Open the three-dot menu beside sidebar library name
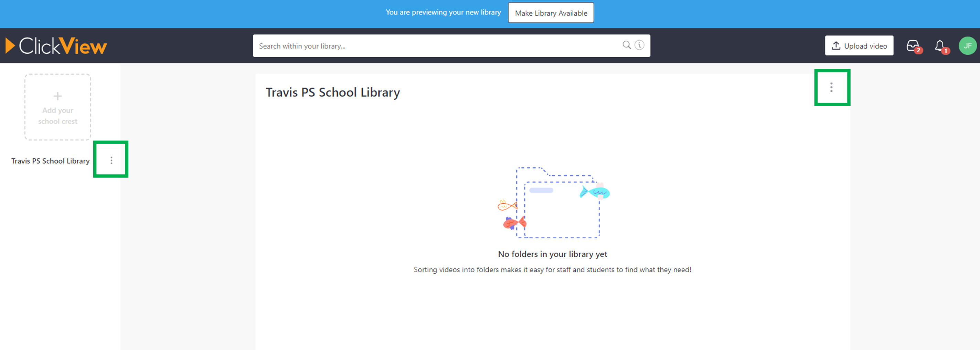This screenshot has width=980, height=350. [111, 160]
